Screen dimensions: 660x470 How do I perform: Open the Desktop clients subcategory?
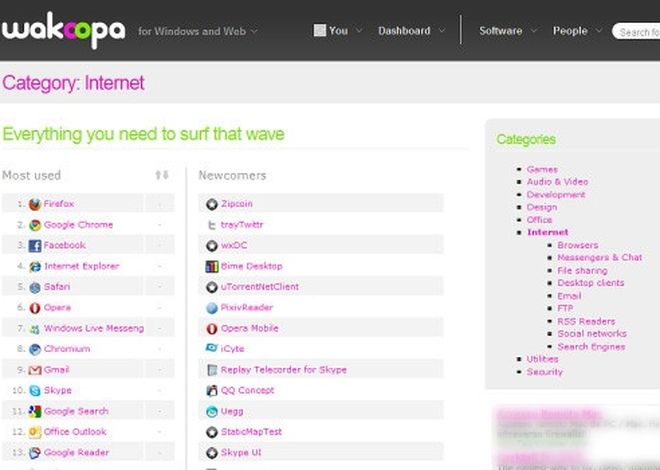pyautogui.click(x=591, y=283)
